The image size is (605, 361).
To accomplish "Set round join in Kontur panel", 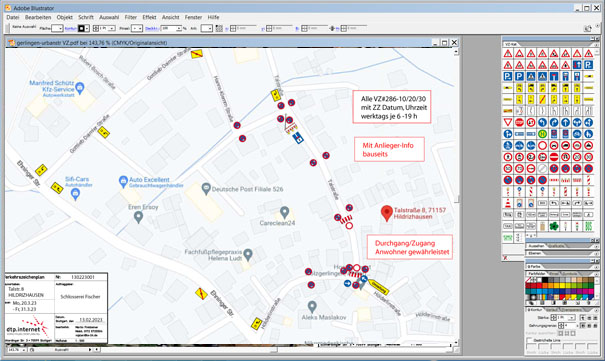I will (x=589, y=326).
